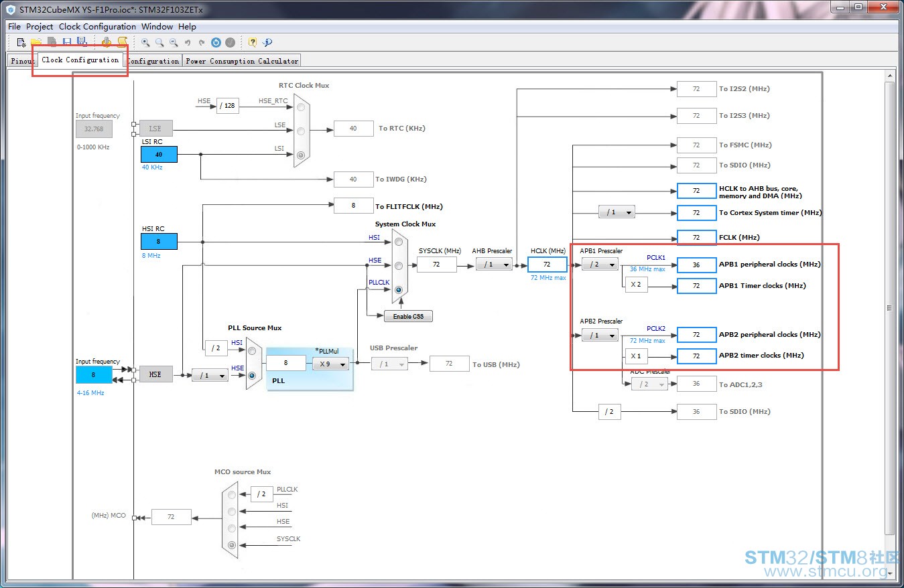904x588 pixels.
Task: Click the HCLK (MHz) value field
Action: 547,265
